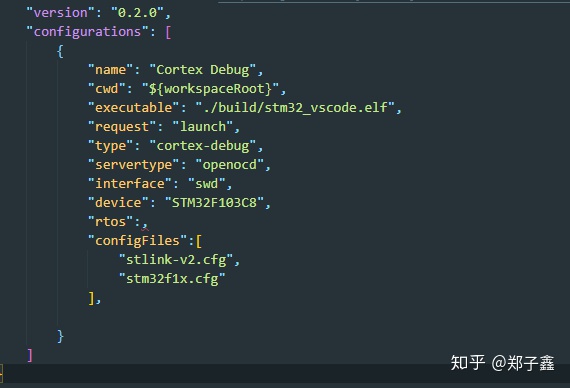This screenshot has height=388, width=570.
Task: Click the "interface" key
Action: point(130,184)
